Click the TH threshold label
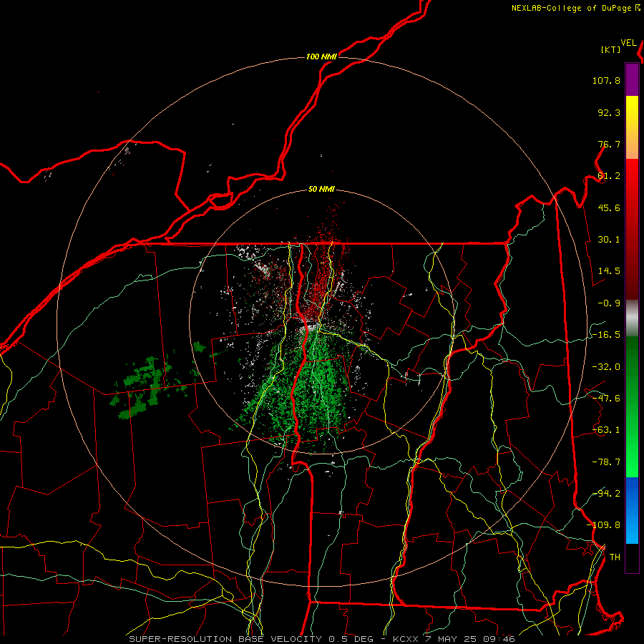644x644 pixels. 615,557
